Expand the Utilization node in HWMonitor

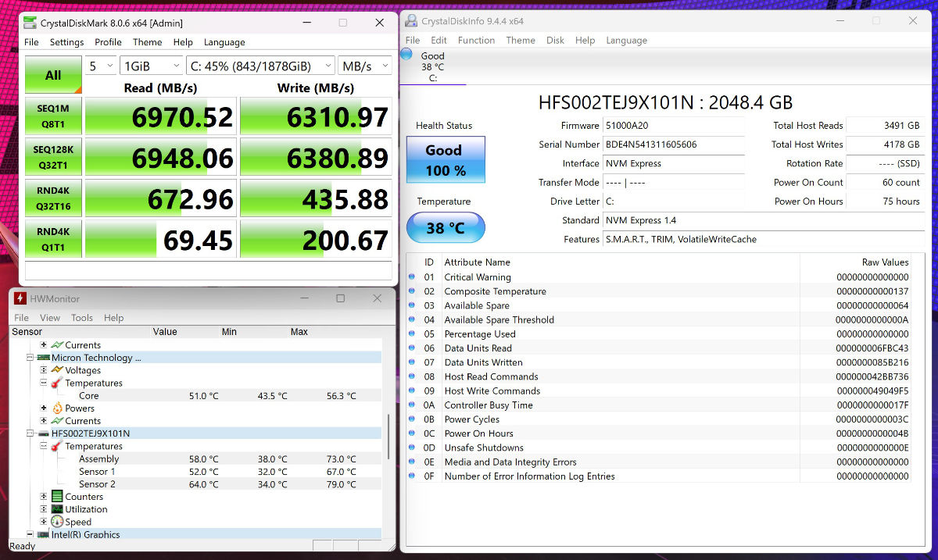click(44, 509)
